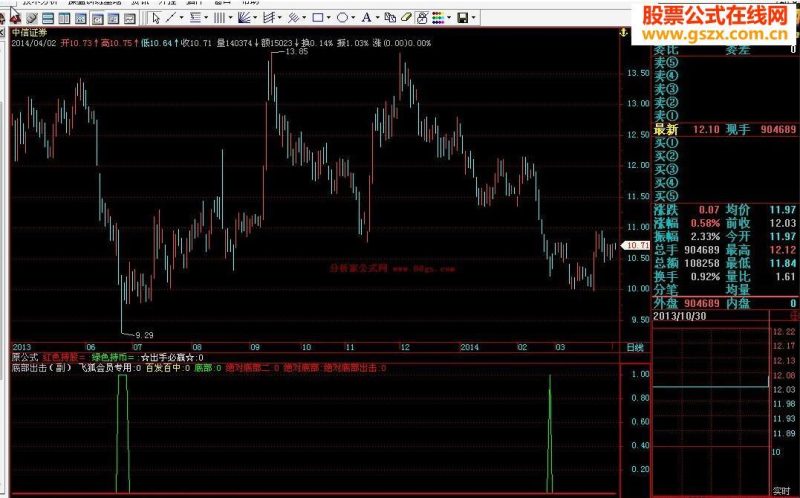Click the 实时 tab at bottom right
The height and width of the screenshot is (498, 800).
pyautogui.click(x=781, y=491)
